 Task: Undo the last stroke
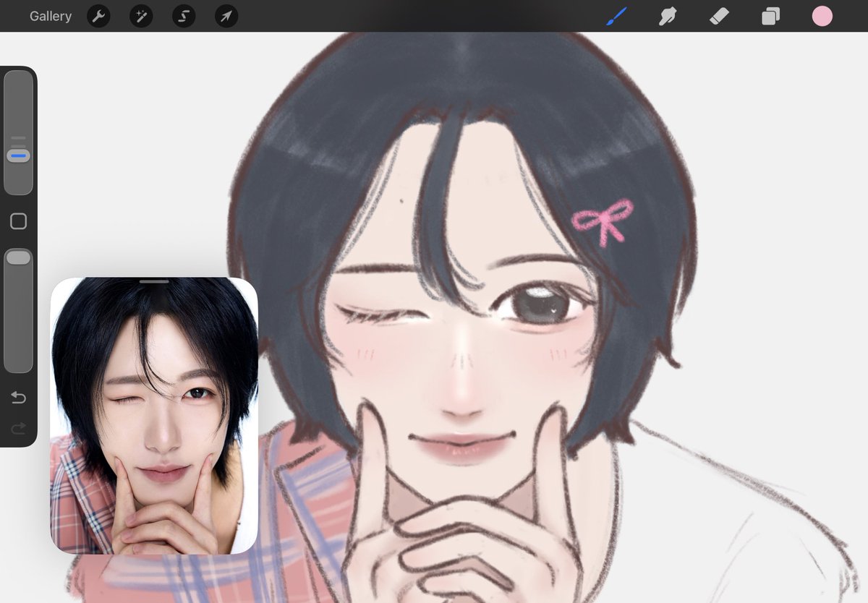[x=18, y=398]
